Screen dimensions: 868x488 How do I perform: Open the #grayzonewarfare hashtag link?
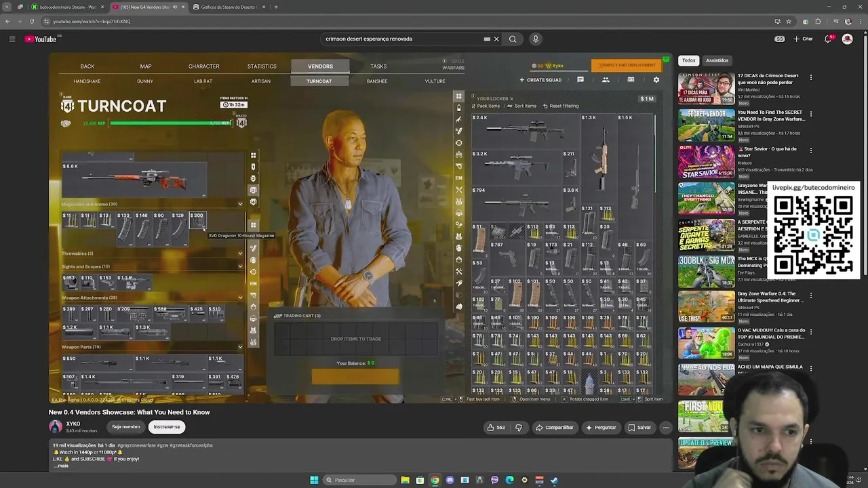point(136,445)
